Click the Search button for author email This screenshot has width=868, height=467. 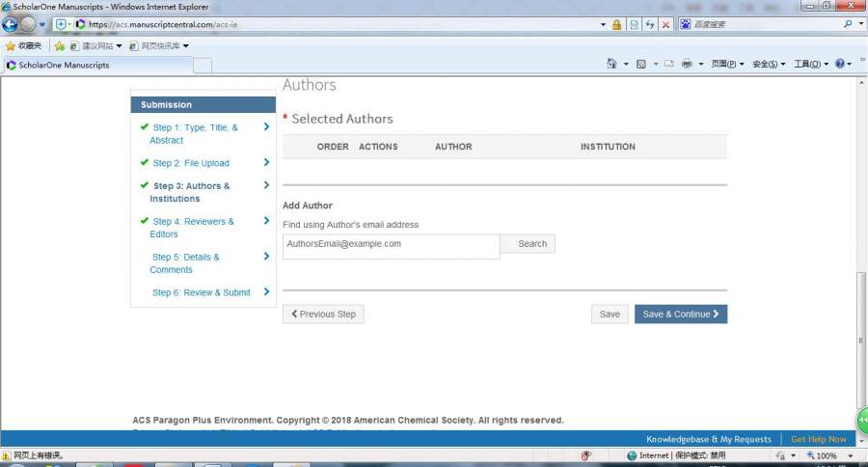(x=528, y=244)
